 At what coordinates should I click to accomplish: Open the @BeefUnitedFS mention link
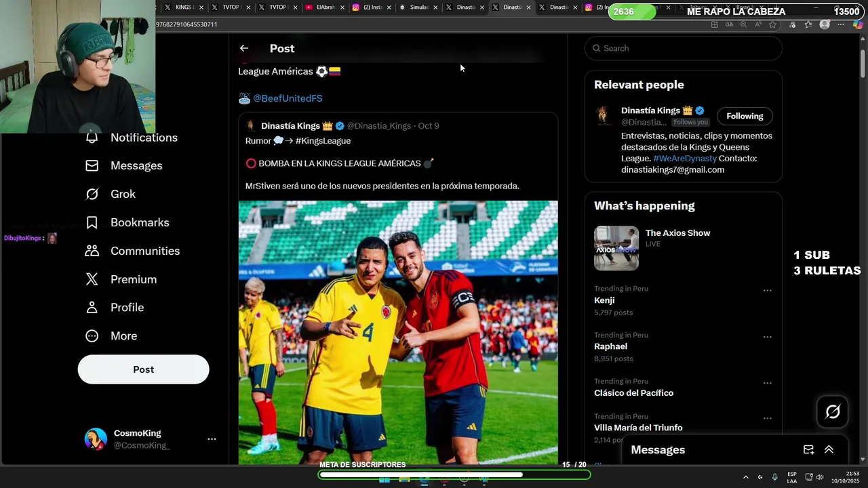pyautogui.click(x=288, y=98)
